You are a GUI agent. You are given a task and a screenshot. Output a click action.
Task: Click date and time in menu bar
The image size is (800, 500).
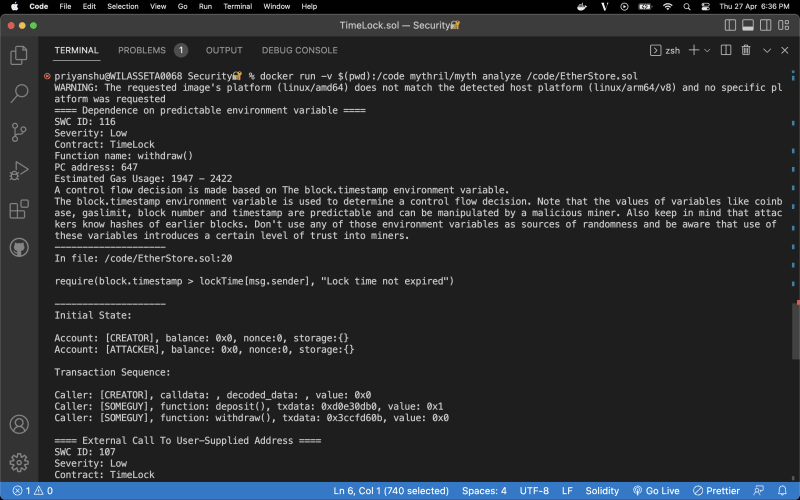[x=754, y=6]
